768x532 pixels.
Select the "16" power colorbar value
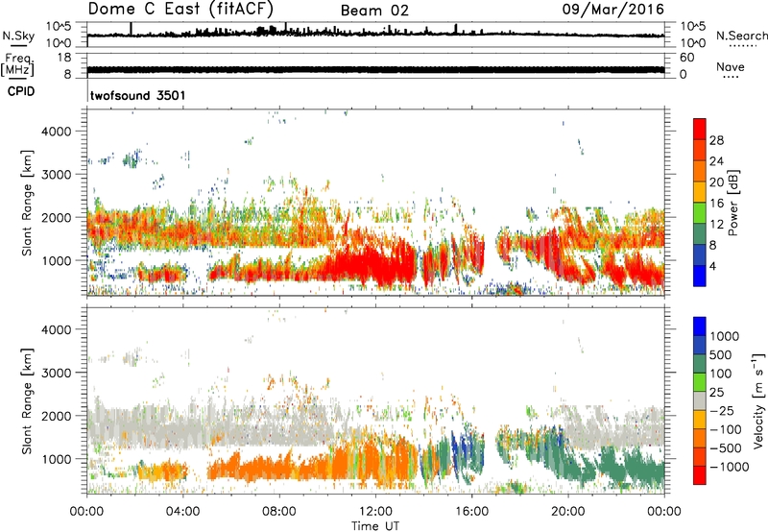pos(716,204)
